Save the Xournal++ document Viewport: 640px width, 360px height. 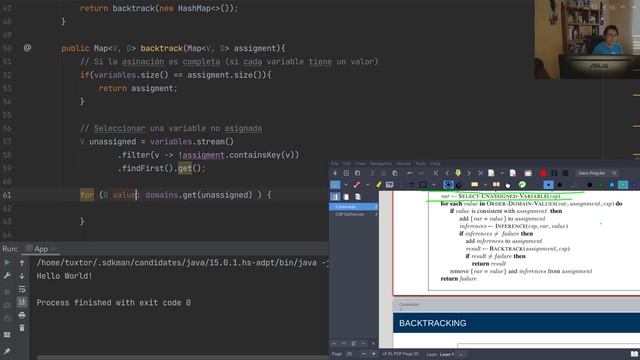(x=335, y=173)
